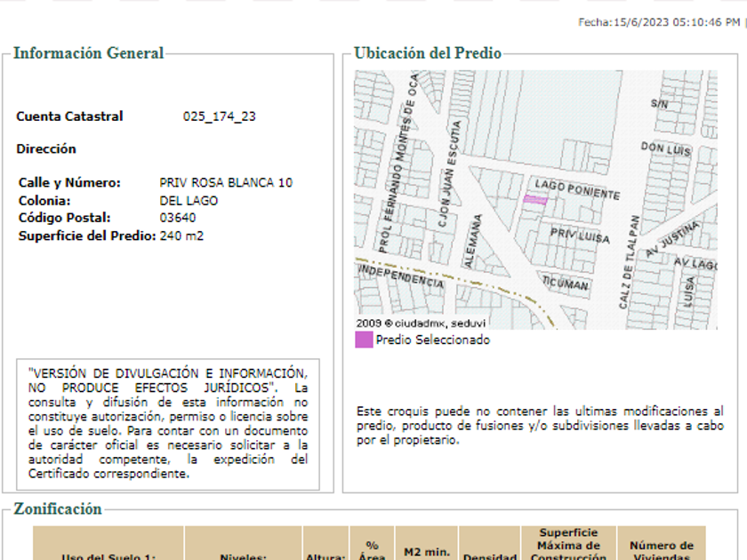The image size is (747, 560).
Task: Click the TICUMAN street label on the map
Action: click(x=564, y=284)
